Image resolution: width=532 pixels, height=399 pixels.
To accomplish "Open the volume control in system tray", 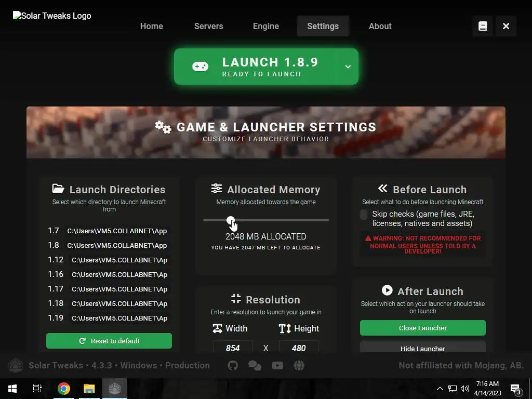I will click(x=465, y=389).
